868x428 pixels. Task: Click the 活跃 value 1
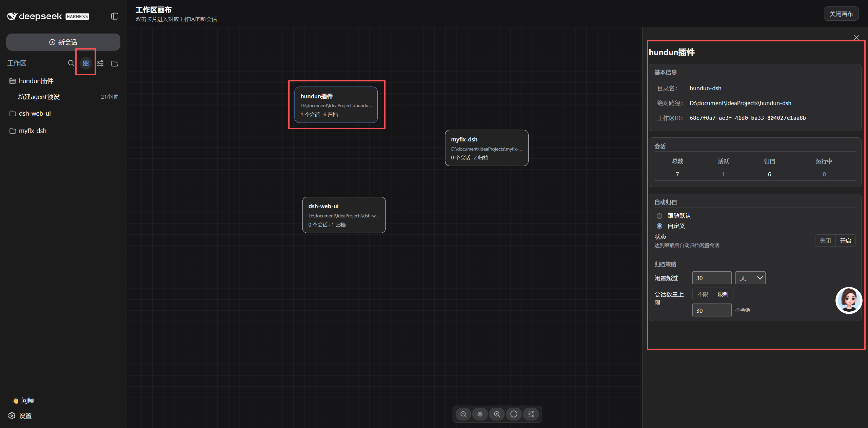[x=724, y=174]
